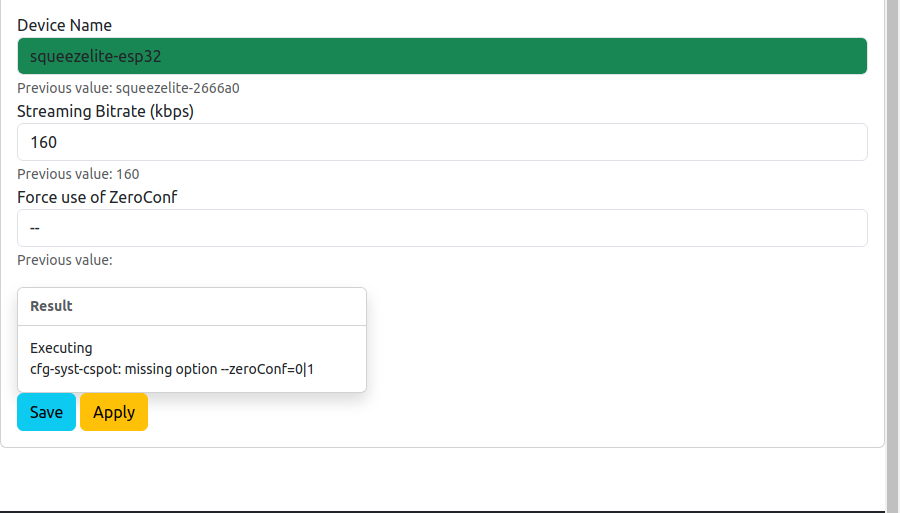Click the yellow Apply button
Image resolution: width=900 pixels, height=513 pixels.
[x=114, y=412]
